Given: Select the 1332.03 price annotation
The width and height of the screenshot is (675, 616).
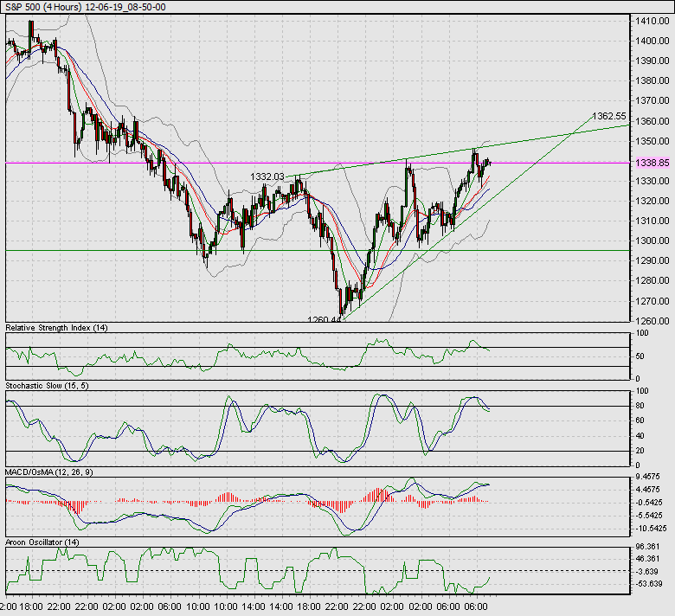Looking at the screenshot, I should click(x=267, y=176).
